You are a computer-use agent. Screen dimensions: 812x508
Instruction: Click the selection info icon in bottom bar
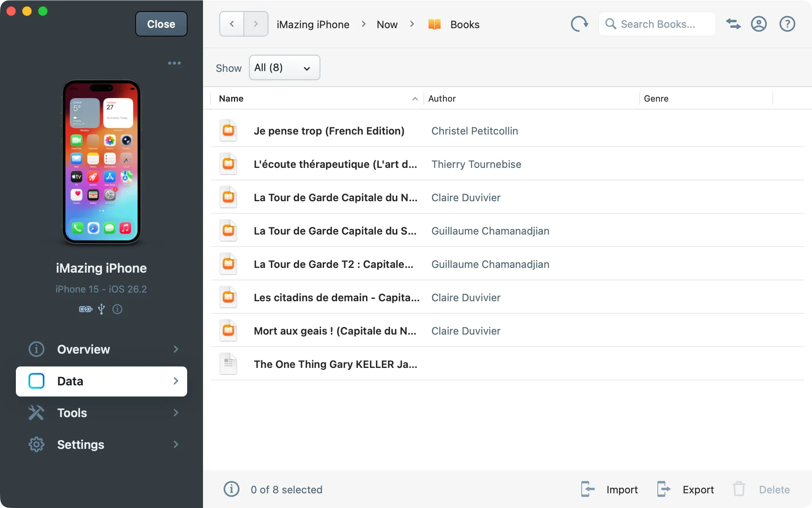(232, 489)
